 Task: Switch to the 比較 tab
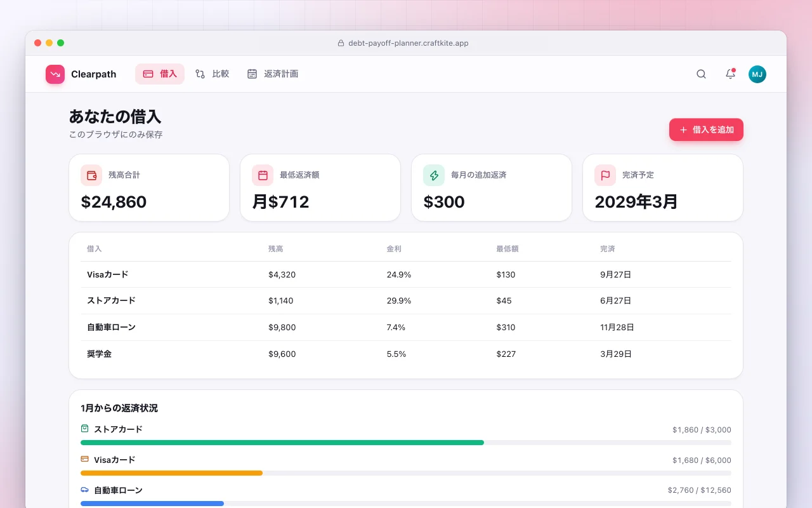click(212, 74)
